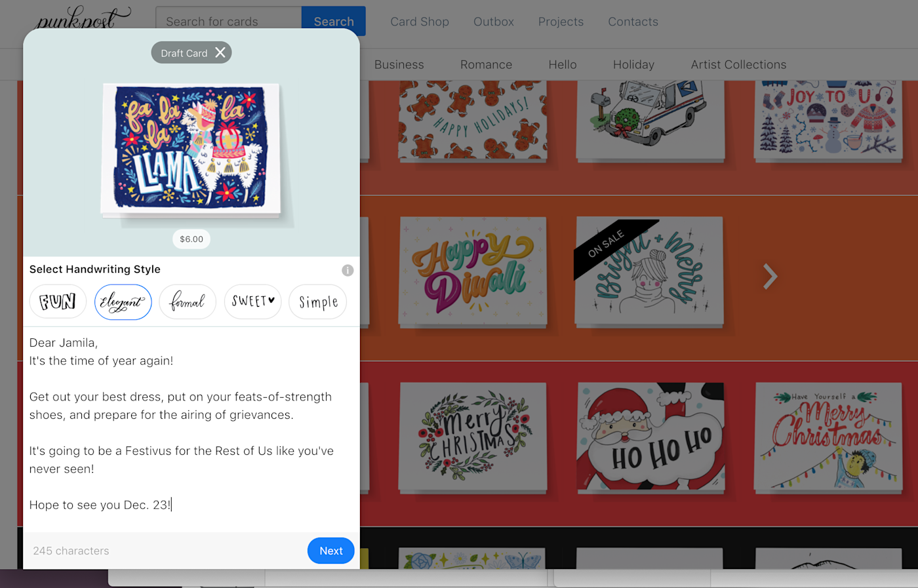Click the $6.00 price badge
This screenshot has width=918, height=588.
pyautogui.click(x=191, y=239)
